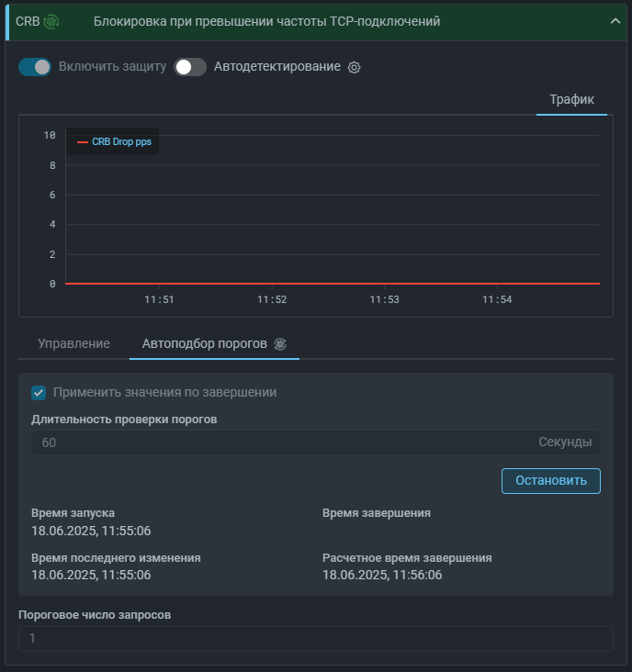Click the CRB text label in the header
Viewport: 632px width, 672px height.
[26, 21]
